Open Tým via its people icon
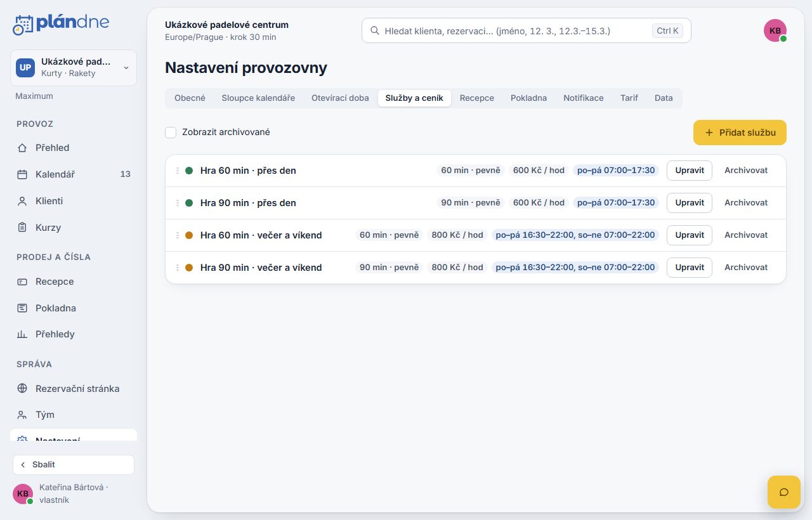The height and width of the screenshot is (520, 812). 22,415
